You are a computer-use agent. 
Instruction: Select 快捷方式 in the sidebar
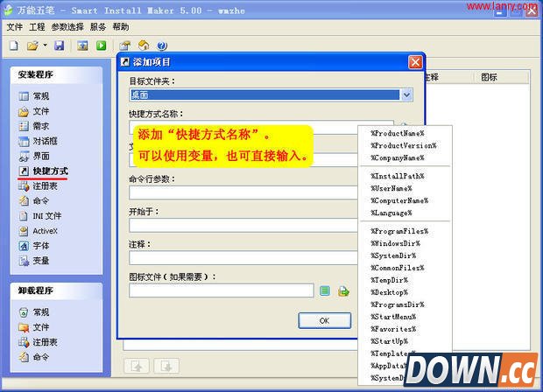tap(43, 171)
